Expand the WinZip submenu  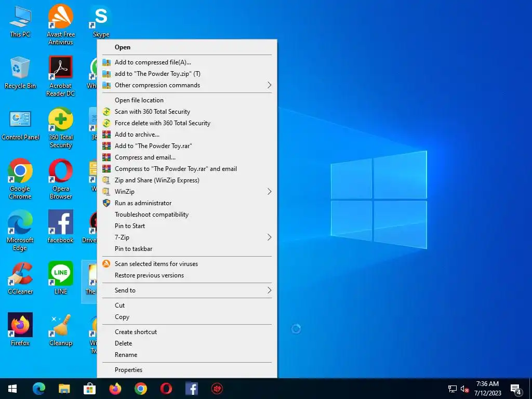click(x=187, y=192)
